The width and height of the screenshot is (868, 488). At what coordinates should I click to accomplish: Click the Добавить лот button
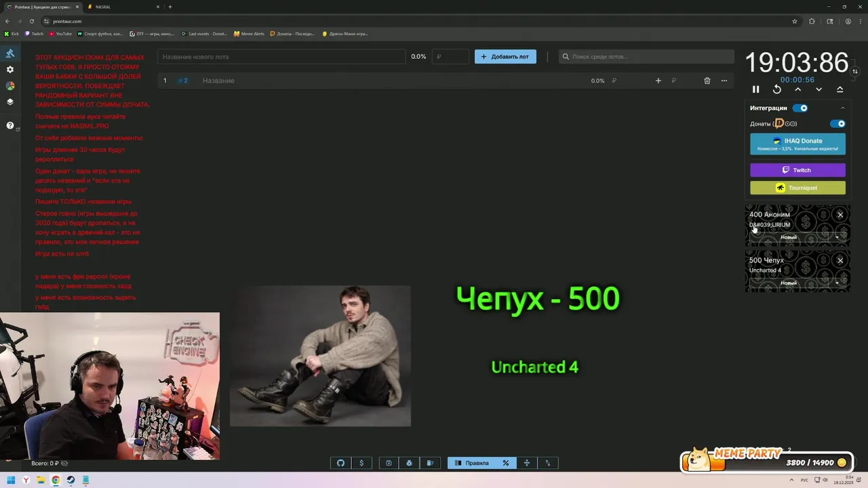[x=505, y=57]
